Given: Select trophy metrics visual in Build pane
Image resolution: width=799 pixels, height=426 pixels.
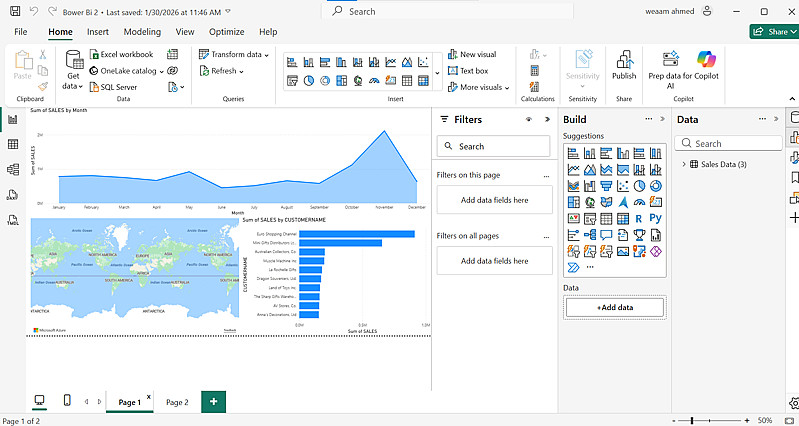Looking at the screenshot, I should click(x=639, y=235).
